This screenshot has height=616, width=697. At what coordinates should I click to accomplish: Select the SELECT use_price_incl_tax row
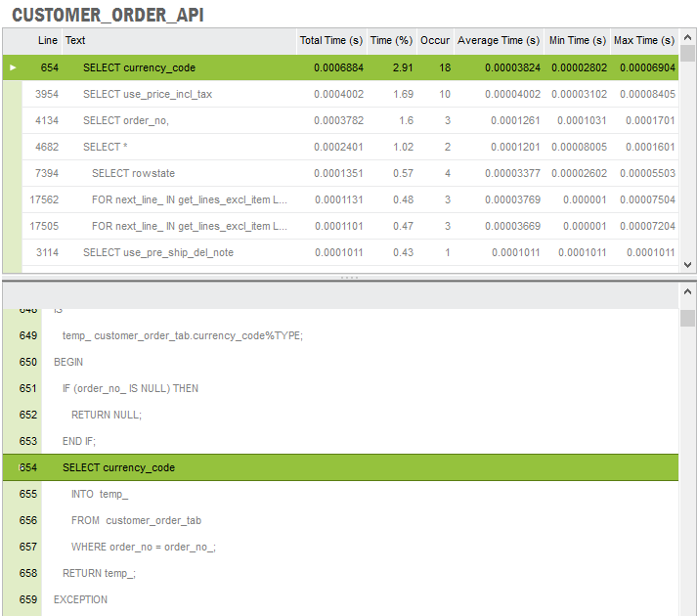148,95
